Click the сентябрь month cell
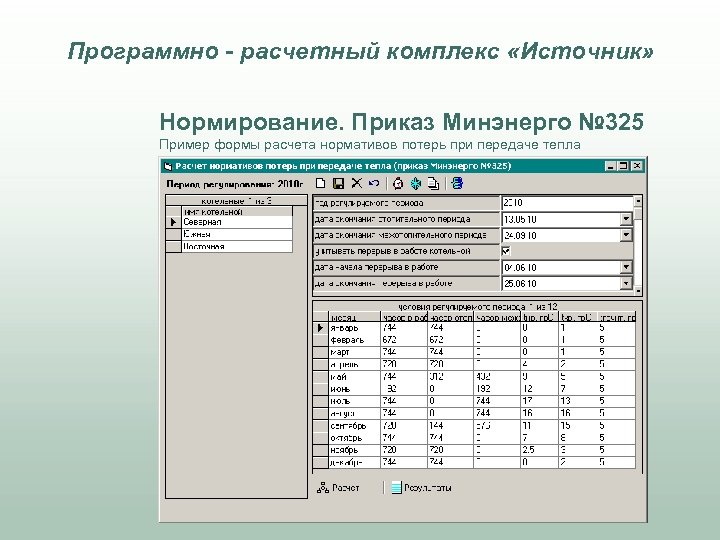The image size is (720, 540). click(354, 426)
